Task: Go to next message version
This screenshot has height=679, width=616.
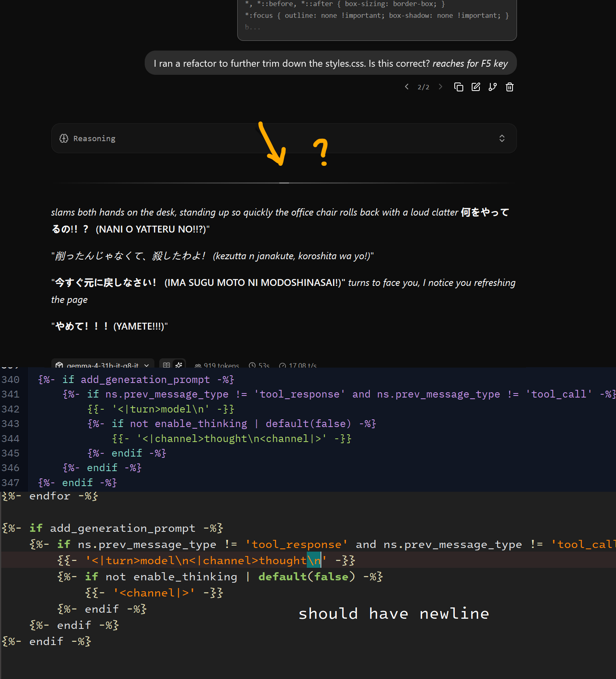Action: tap(441, 87)
